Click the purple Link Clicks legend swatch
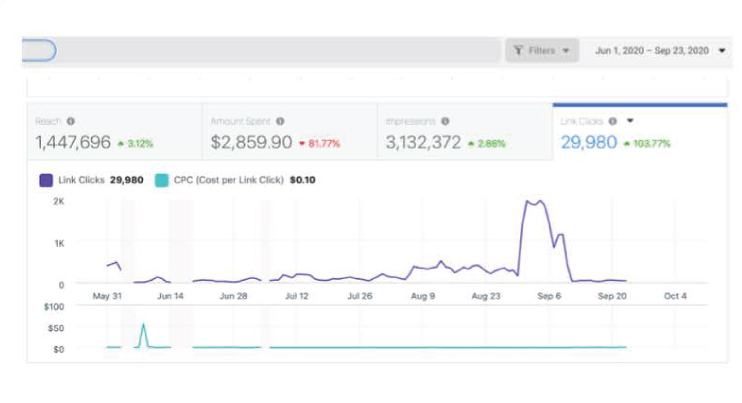Image resolution: width=742 pixels, height=403 pixels. click(46, 180)
